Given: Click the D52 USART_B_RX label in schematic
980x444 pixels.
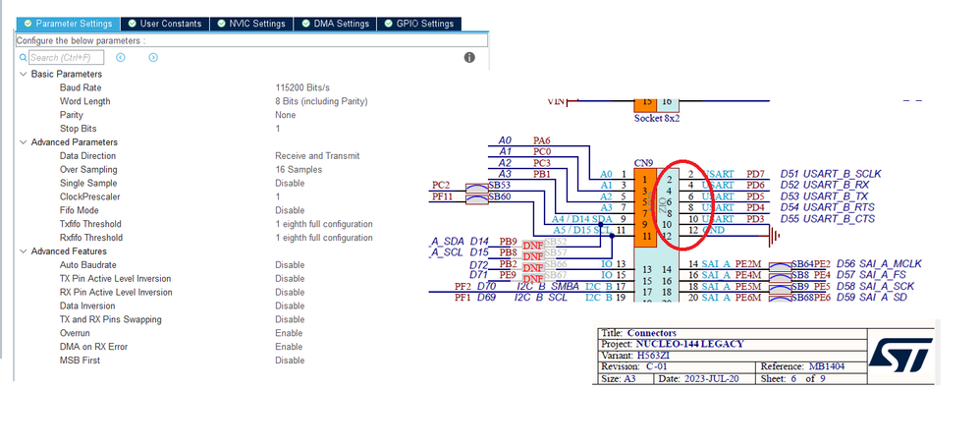Looking at the screenshot, I should [x=825, y=185].
